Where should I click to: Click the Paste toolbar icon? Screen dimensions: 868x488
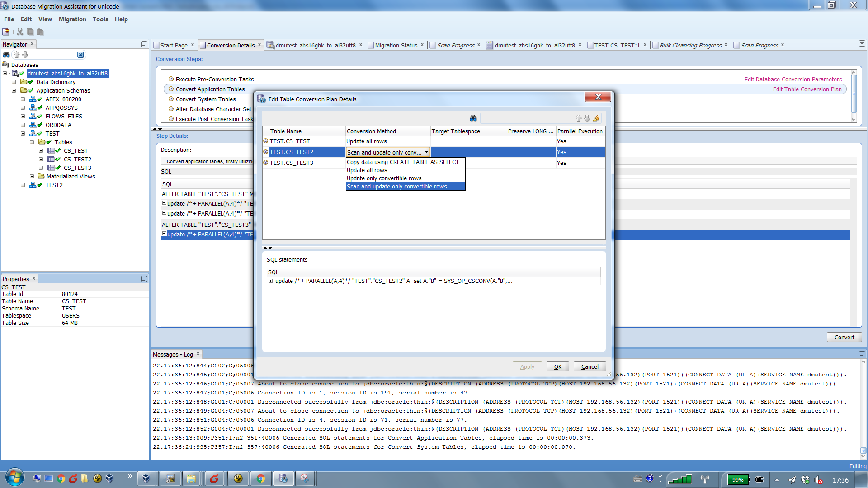pyautogui.click(x=40, y=32)
